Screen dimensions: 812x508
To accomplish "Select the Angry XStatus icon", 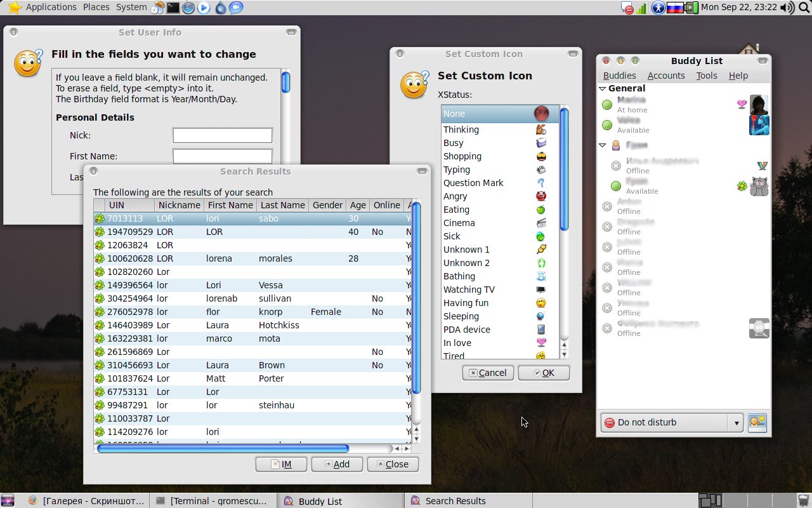I will (x=540, y=196).
